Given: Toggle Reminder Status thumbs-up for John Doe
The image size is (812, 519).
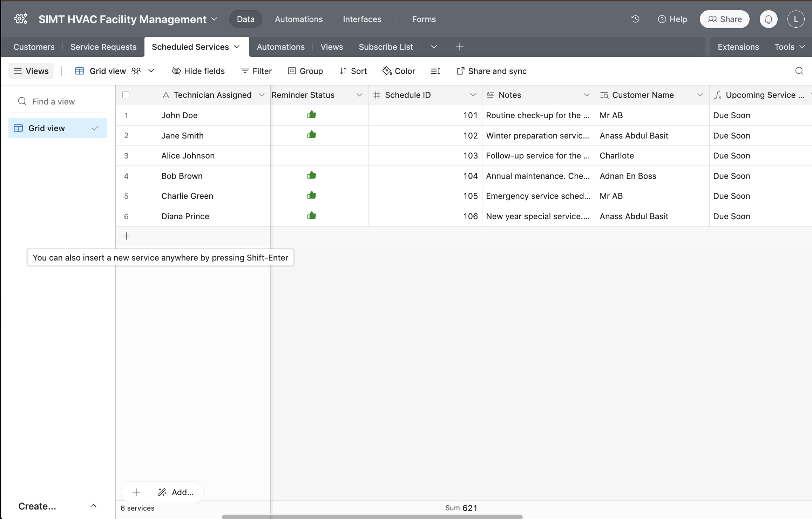Looking at the screenshot, I should point(311,115).
